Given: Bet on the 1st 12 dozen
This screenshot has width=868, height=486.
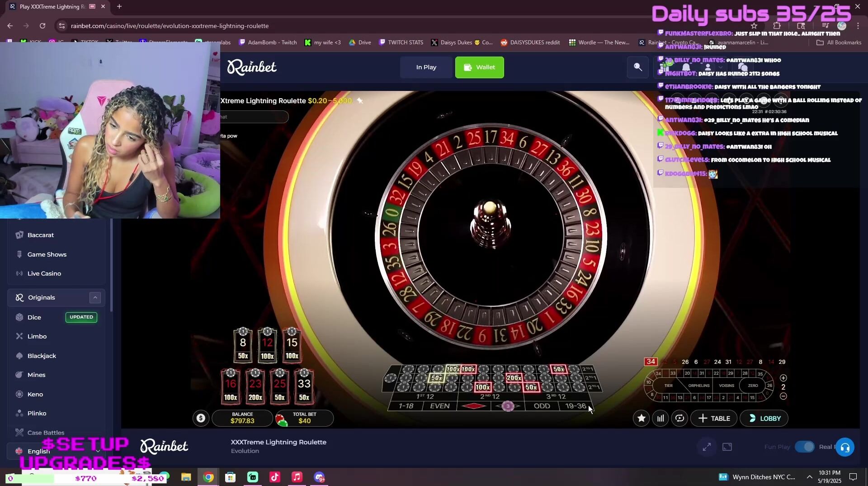Looking at the screenshot, I should 425,396.
